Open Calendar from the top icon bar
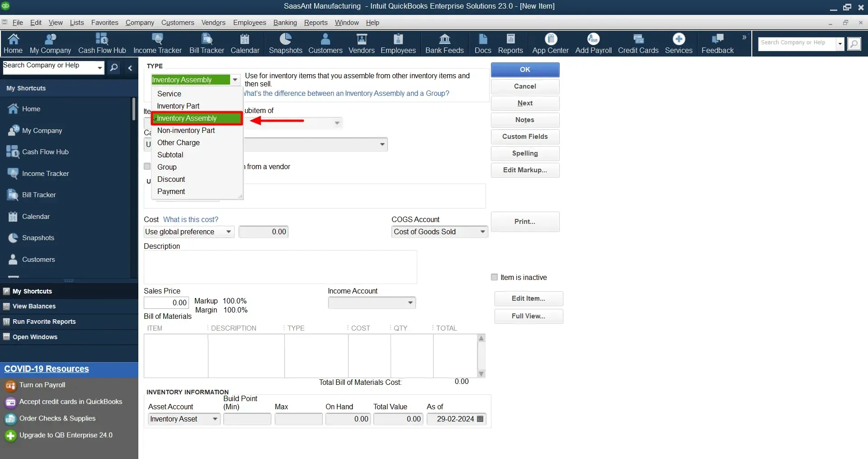Image resolution: width=868 pixels, height=459 pixels. point(245,44)
